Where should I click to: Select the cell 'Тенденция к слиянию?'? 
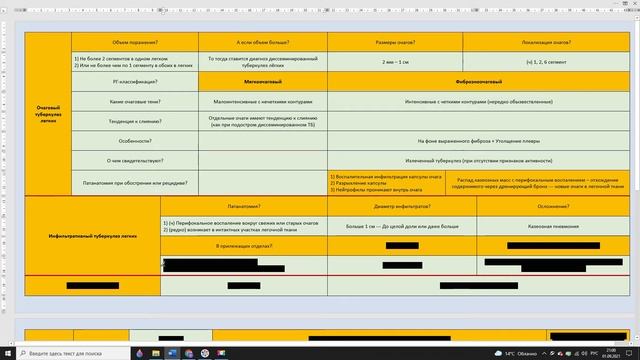tap(135, 121)
